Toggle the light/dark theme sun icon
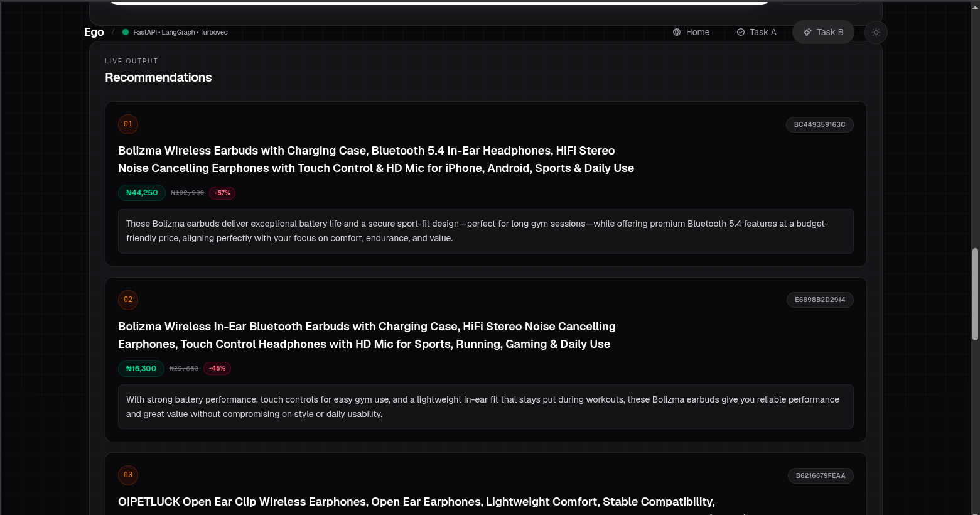Image resolution: width=980 pixels, height=515 pixels. coord(876,32)
